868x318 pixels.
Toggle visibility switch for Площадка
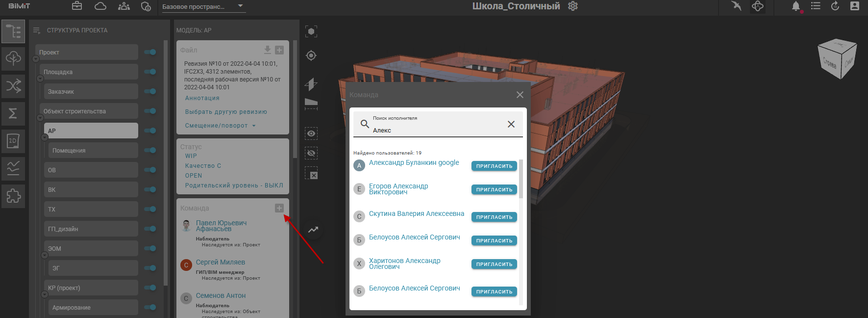150,72
